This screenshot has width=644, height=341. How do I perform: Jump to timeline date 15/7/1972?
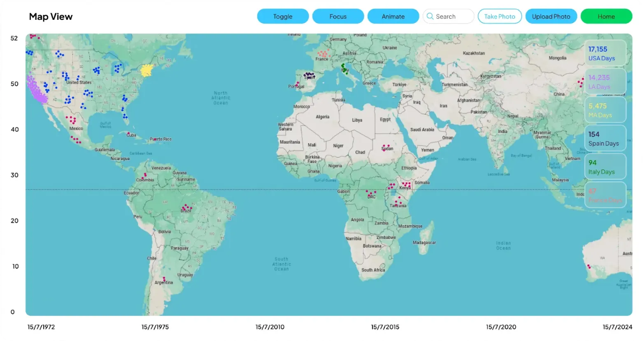41,327
